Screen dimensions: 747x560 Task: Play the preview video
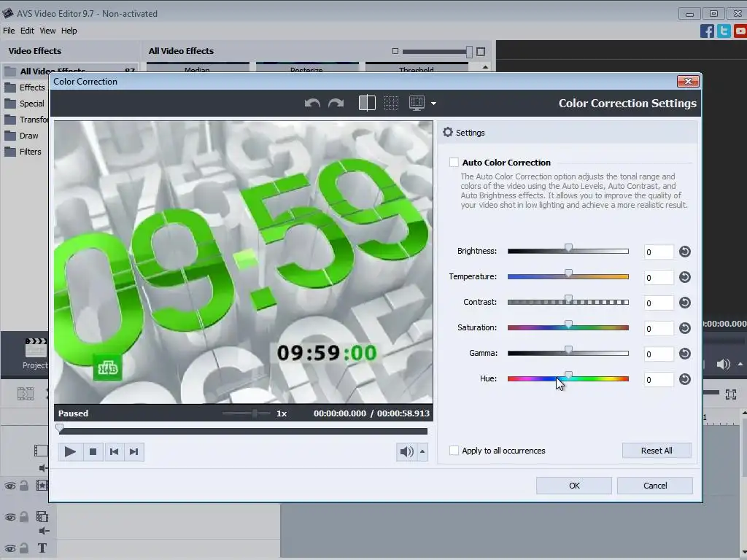(70, 451)
